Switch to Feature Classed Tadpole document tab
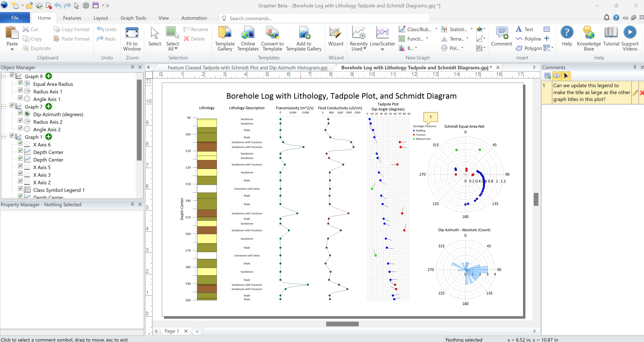This screenshot has height=342, width=644. (x=247, y=67)
